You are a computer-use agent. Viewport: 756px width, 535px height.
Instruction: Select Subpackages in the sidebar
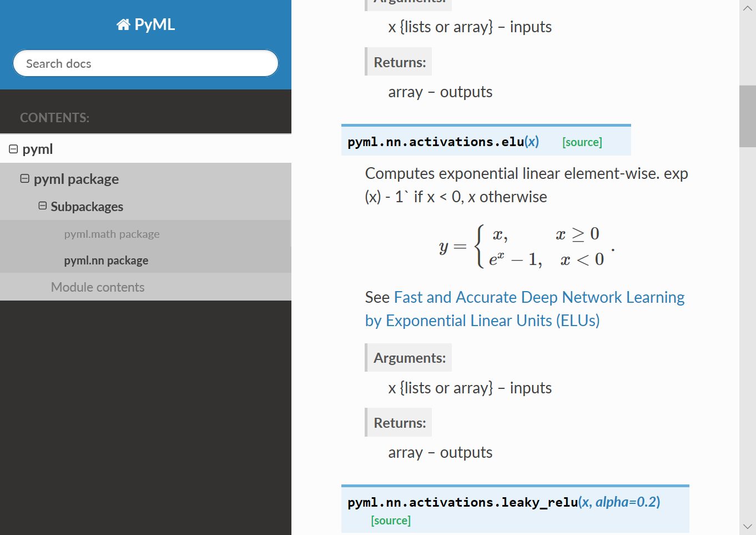(87, 207)
